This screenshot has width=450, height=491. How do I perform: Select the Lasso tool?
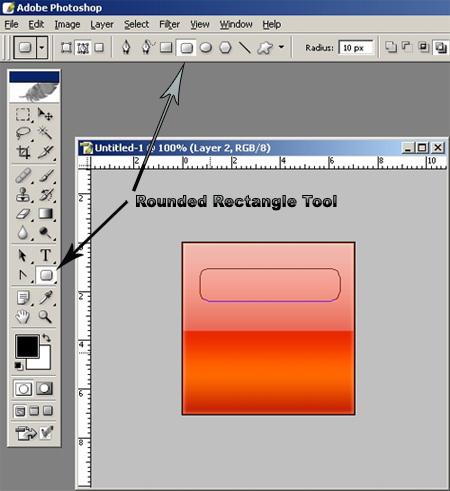23,133
